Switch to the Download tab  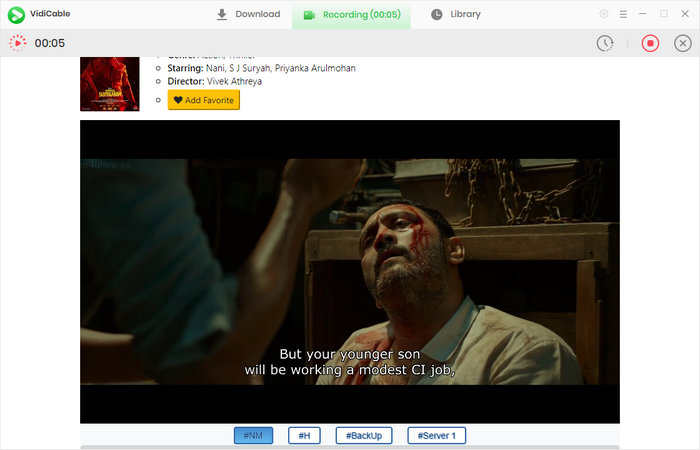[x=248, y=14]
